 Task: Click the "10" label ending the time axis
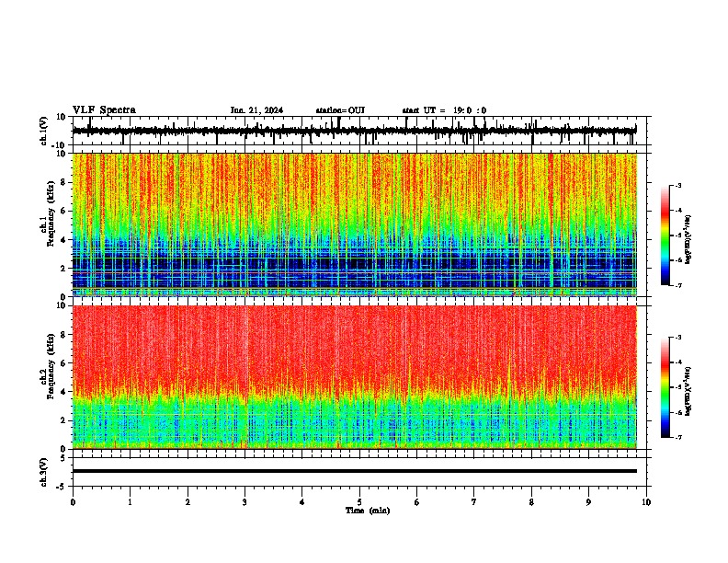pos(646,502)
